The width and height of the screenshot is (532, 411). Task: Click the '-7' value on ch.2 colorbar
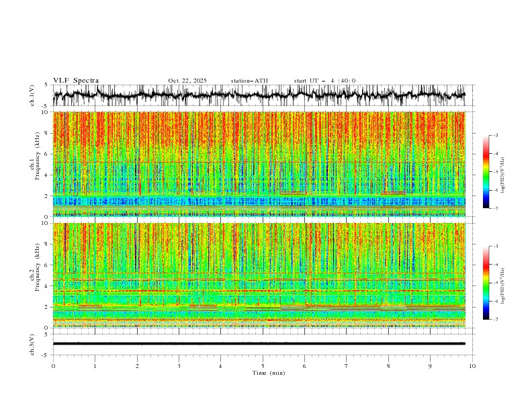[x=495, y=319]
